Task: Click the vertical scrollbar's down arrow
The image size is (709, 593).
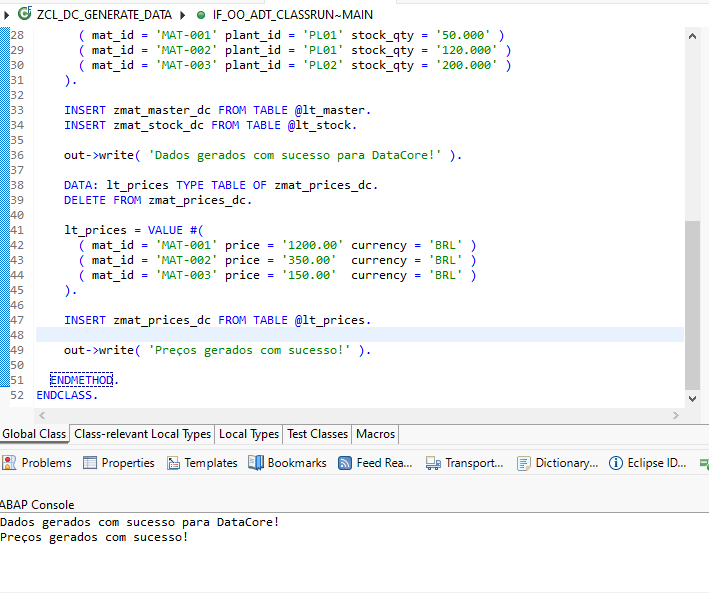Action: 693,398
